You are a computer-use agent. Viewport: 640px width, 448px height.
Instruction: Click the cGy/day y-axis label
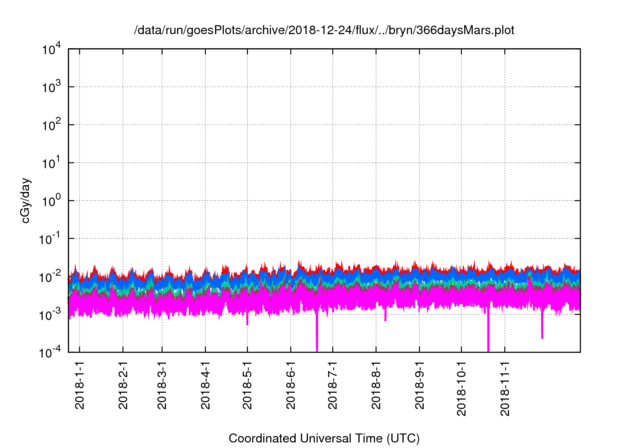21,200
